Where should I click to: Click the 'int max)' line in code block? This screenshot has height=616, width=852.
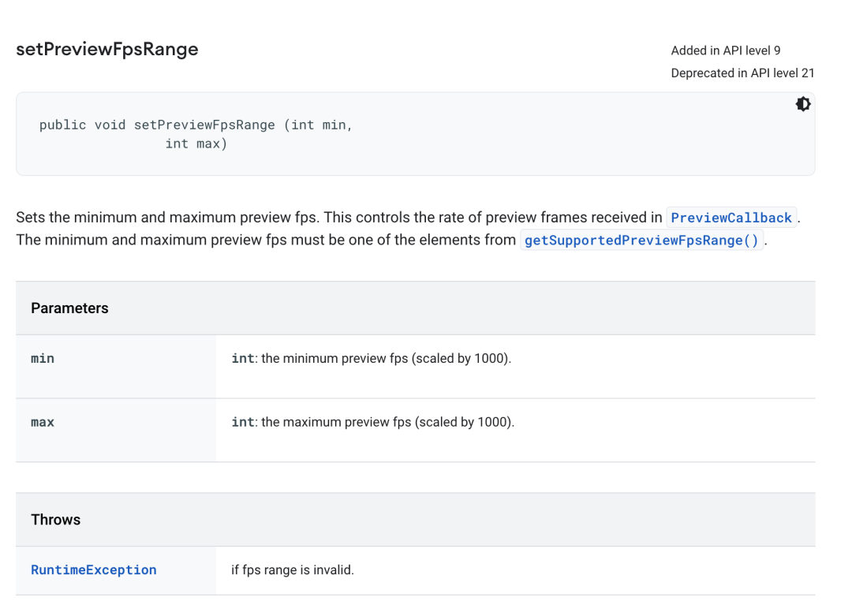click(x=196, y=144)
